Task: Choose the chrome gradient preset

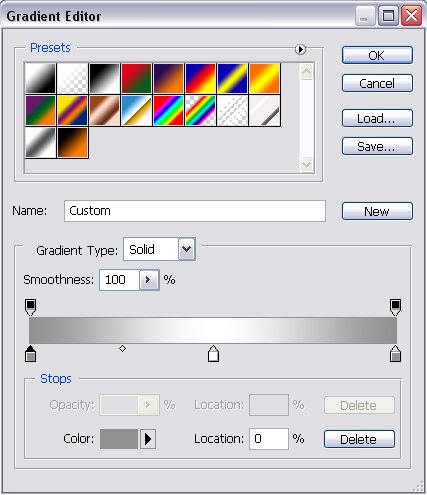Action: click(136, 111)
